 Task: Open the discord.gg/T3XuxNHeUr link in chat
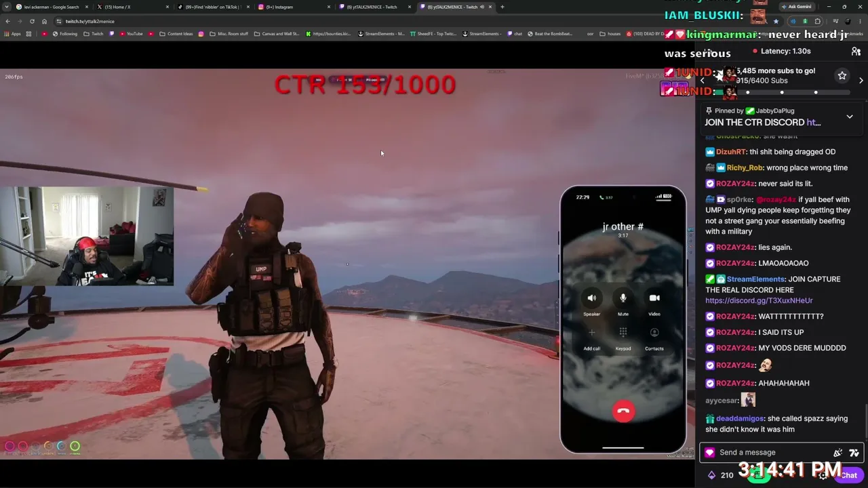click(x=759, y=301)
